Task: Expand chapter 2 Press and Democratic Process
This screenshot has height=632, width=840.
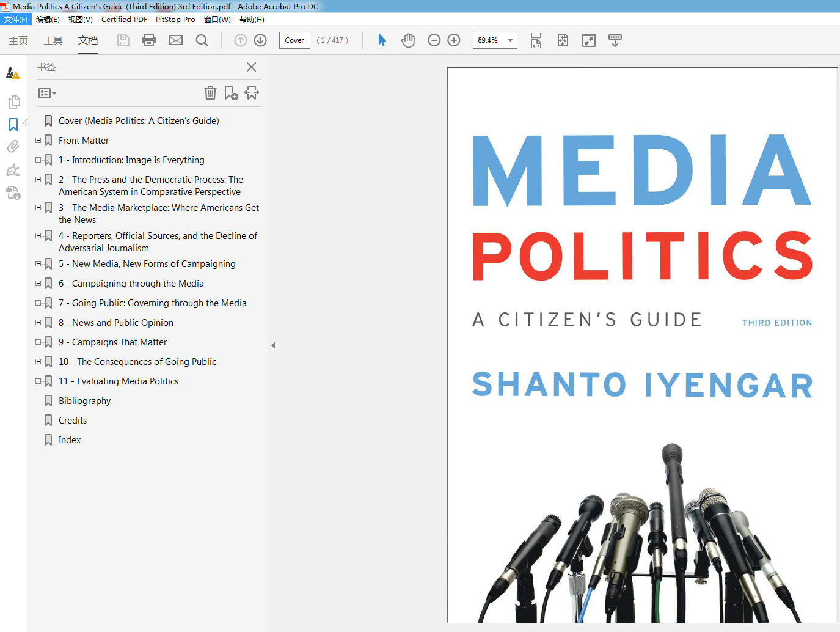Action: (38, 180)
